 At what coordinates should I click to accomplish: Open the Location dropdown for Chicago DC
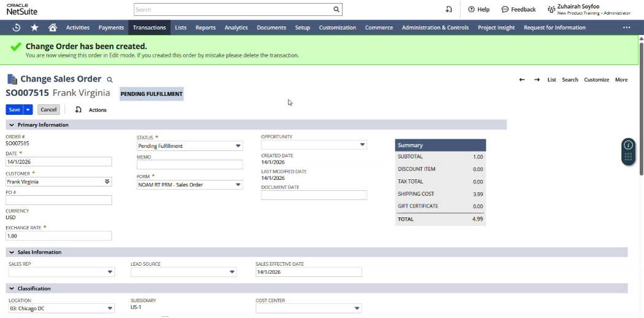tap(110, 309)
